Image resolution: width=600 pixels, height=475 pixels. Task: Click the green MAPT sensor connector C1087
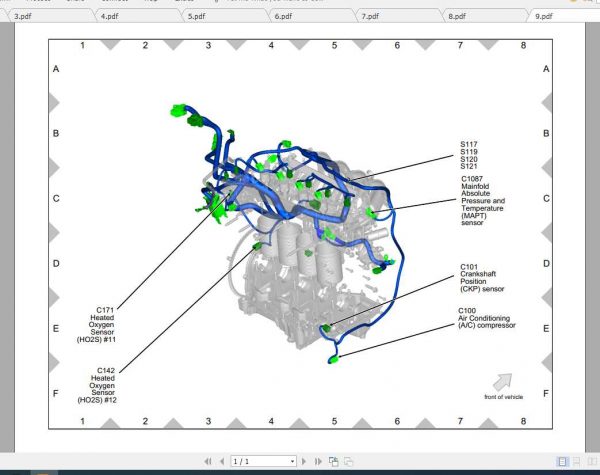click(x=371, y=212)
